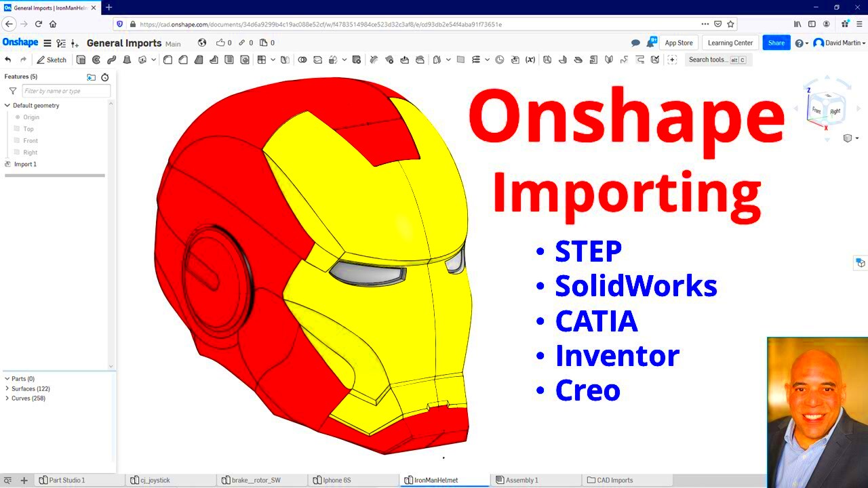
Task: Select the Sweep tool
Action: [112, 60]
